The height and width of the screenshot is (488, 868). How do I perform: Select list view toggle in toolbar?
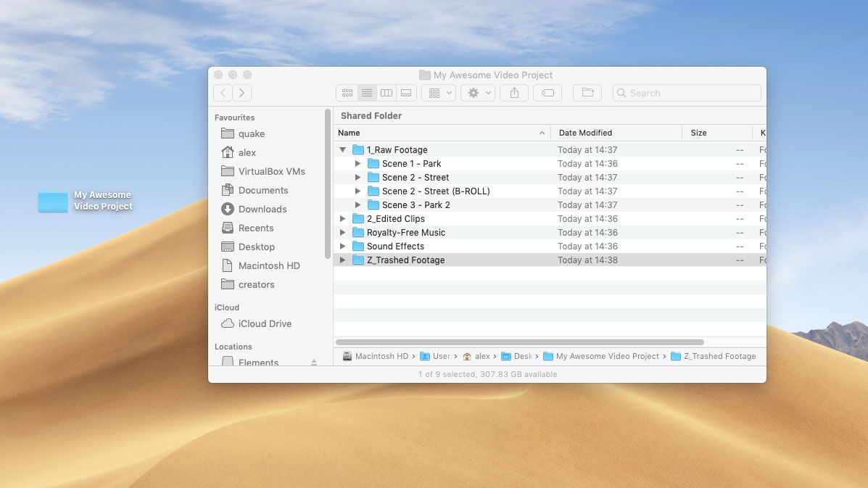(x=367, y=93)
